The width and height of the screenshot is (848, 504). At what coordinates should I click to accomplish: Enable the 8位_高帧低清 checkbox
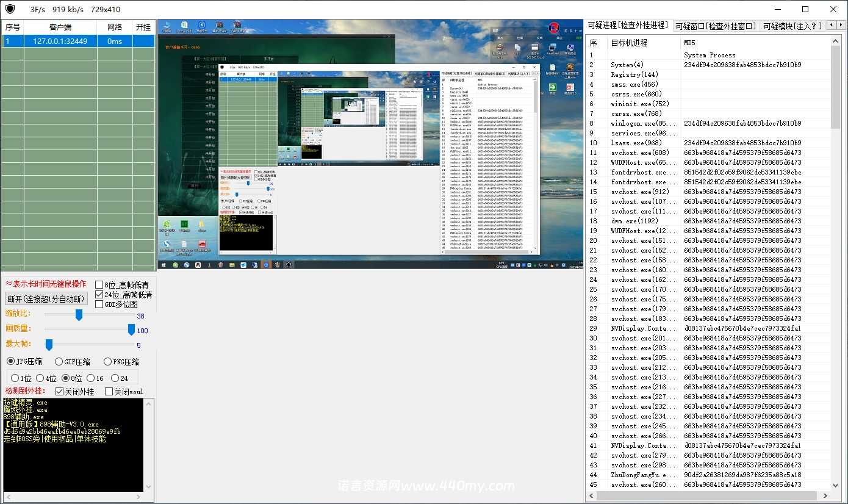tap(99, 285)
